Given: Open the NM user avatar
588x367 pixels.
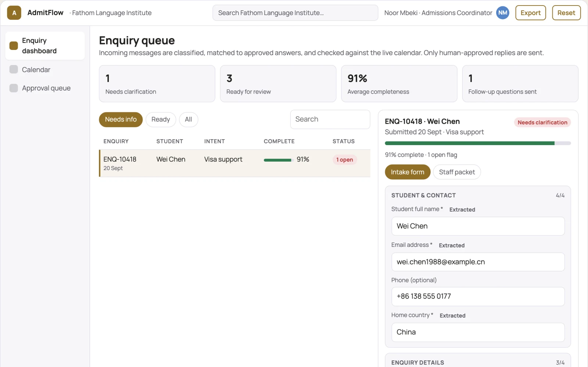Looking at the screenshot, I should (x=502, y=13).
